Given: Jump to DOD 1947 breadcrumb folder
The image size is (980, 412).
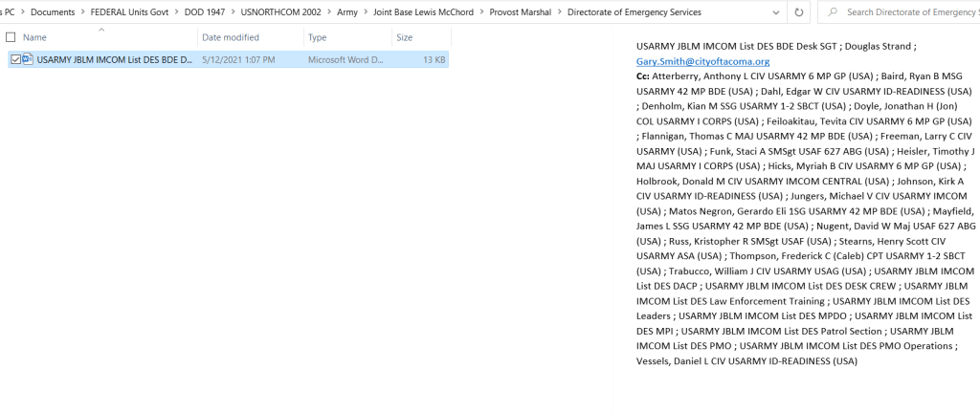Looking at the screenshot, I should coord(210,12).
